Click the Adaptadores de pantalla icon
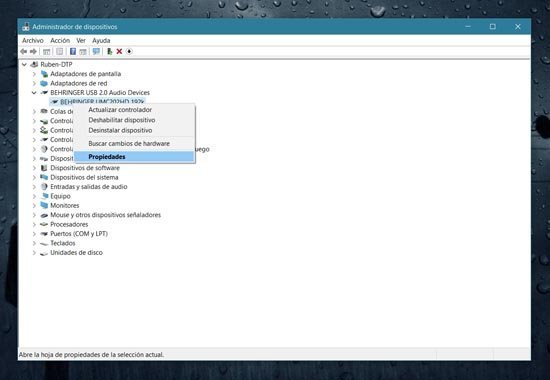This screenshot has width=550, height=380. point(44,74)
